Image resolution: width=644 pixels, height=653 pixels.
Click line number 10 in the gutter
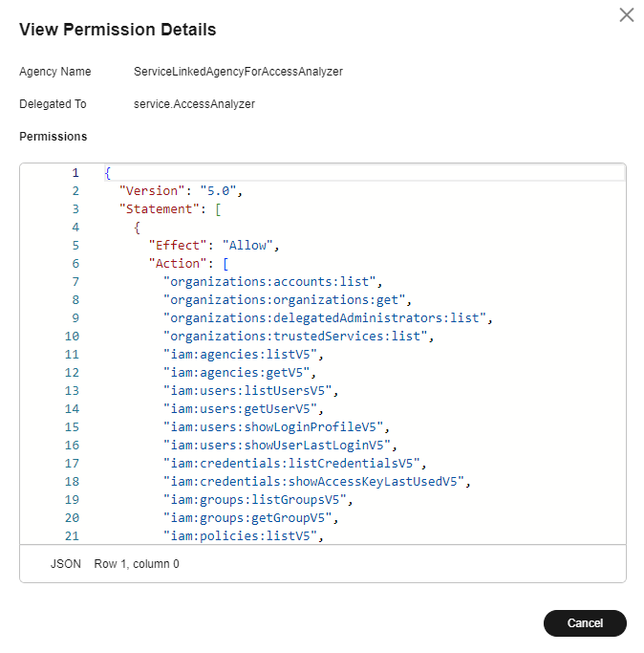(x=73, y=337)
